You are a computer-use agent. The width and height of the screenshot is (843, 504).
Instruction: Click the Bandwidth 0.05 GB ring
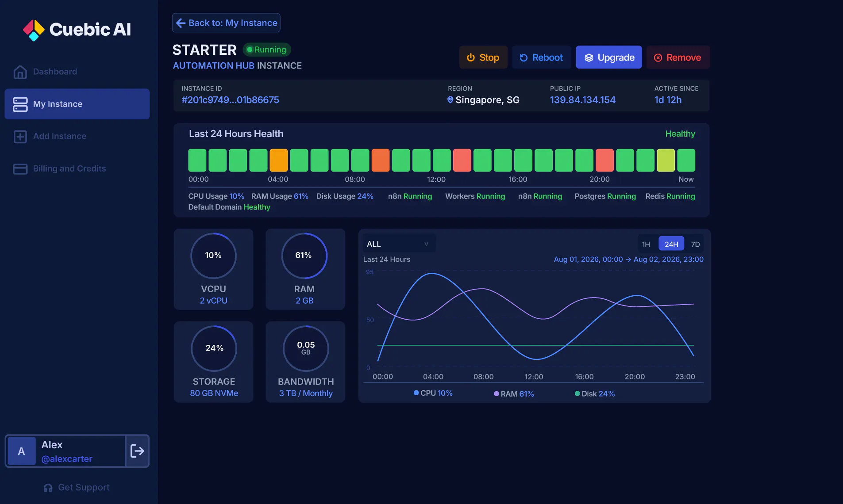point(306,348)
